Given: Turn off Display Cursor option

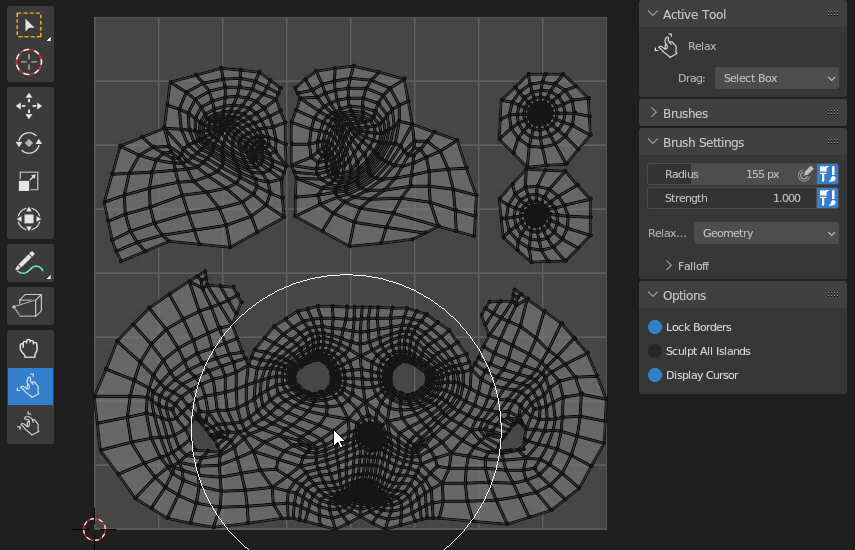Looking at the screenshot, I should coord(655,375).
